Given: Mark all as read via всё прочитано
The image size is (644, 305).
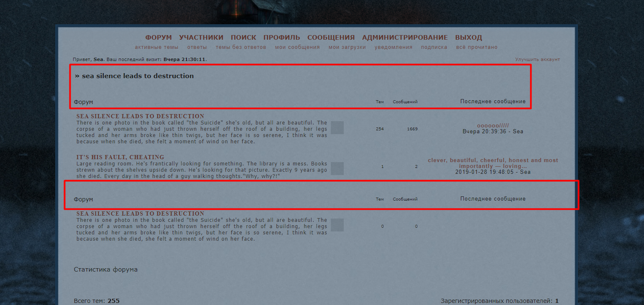Looking at the screenshot, I should pos(477,47).
